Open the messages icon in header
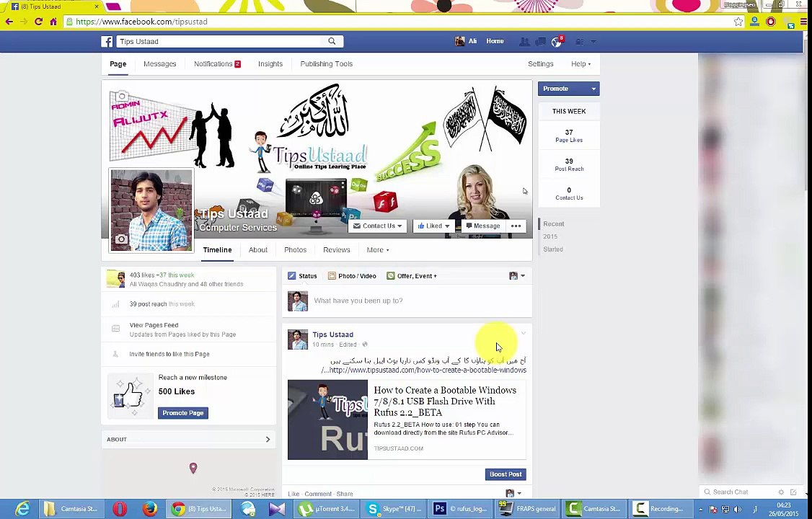This screenshot has height=519, width=812. click(x=540, y=41)
